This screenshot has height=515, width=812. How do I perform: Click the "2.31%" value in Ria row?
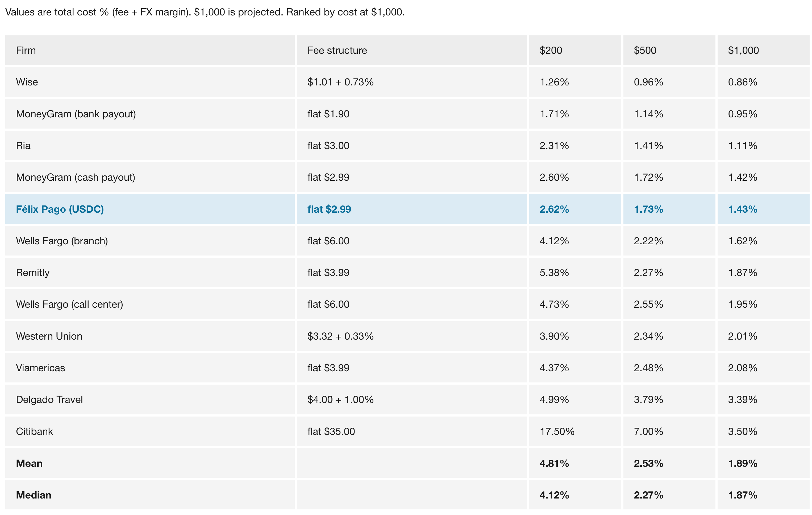[575, 146]
